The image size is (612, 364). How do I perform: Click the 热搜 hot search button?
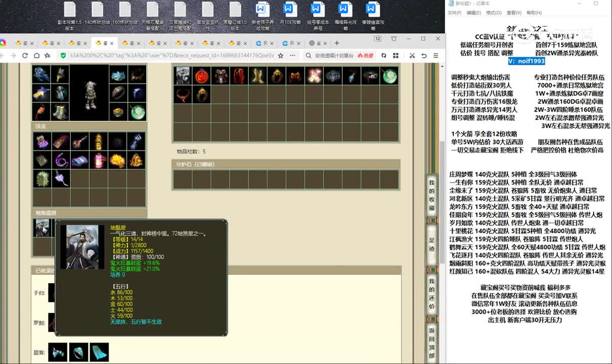point(365,56)
